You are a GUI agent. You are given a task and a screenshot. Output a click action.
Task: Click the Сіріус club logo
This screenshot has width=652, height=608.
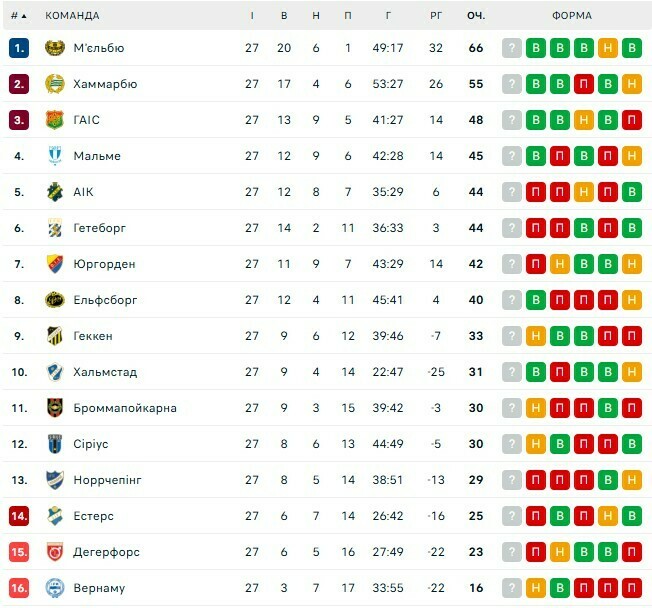tap(55, 444)
